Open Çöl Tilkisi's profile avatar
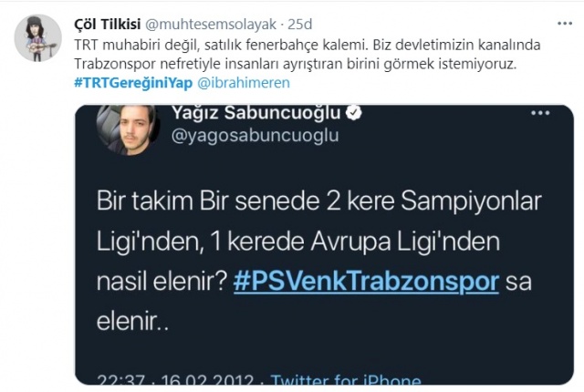This screenshot has height=392, width=584. coord(37,38)
